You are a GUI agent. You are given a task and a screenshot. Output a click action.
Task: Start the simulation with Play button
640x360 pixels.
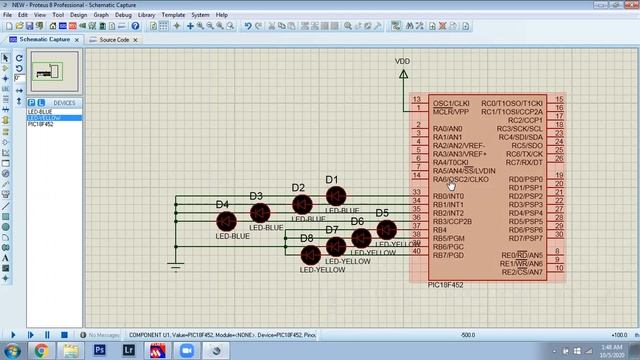(x=13, y=335)
